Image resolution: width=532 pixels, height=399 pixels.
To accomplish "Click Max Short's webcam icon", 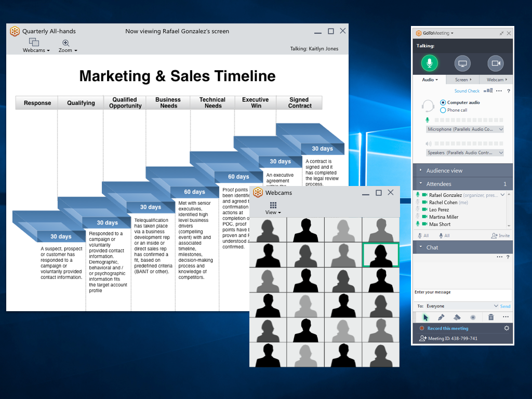I will coord(424,224).
